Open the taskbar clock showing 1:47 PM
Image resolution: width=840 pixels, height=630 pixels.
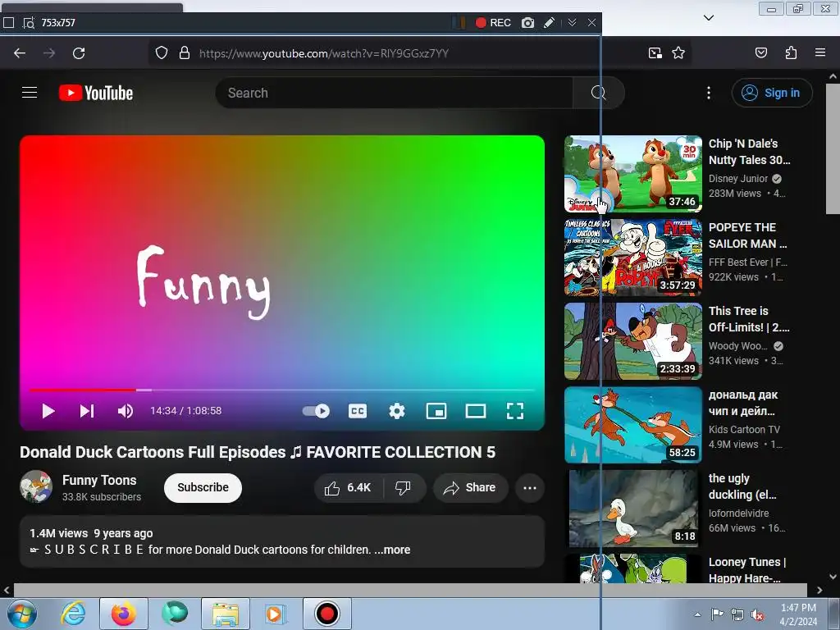798,614
